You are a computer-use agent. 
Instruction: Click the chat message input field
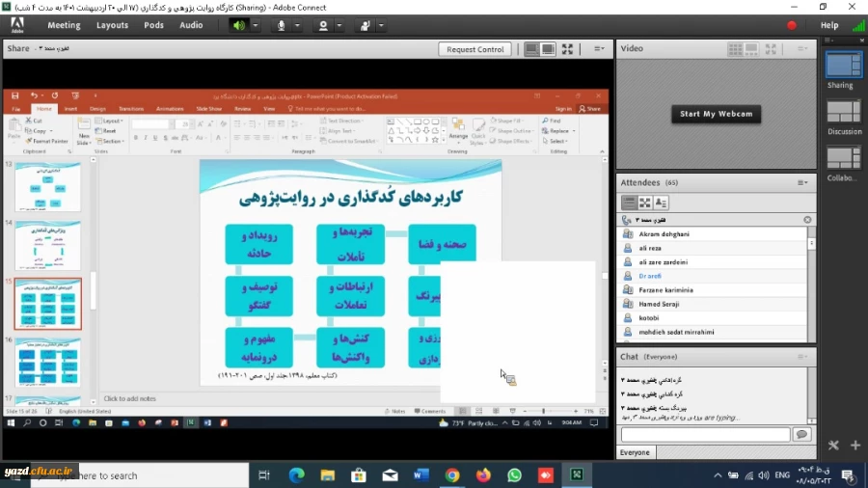click(705, 434)
